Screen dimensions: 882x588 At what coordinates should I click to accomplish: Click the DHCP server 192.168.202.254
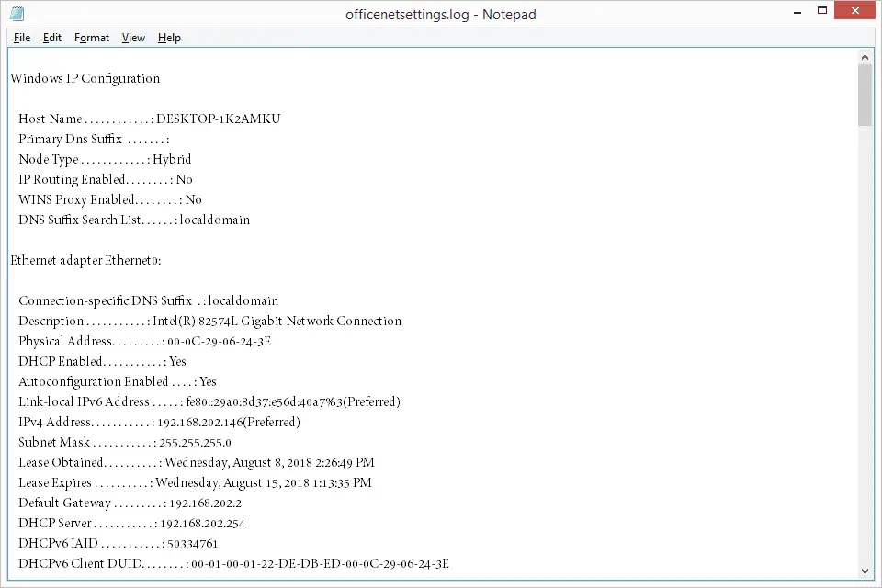[x=202, y=524]
